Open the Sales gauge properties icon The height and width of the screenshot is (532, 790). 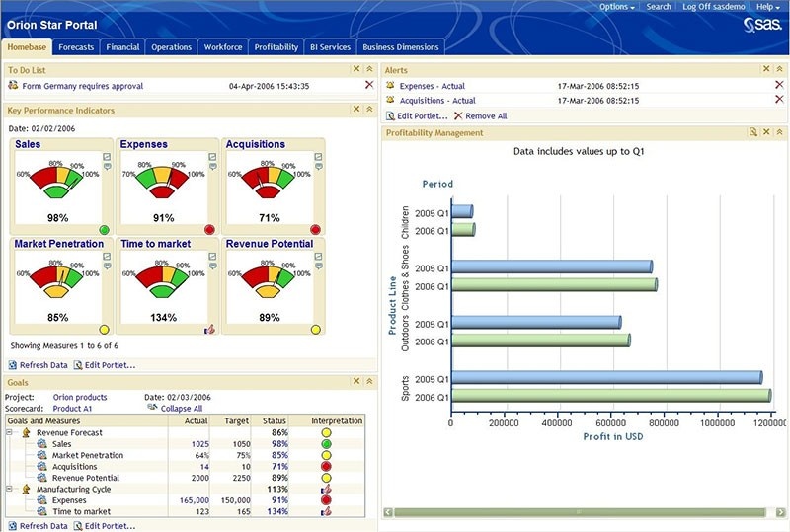click(x=107, y=157)
